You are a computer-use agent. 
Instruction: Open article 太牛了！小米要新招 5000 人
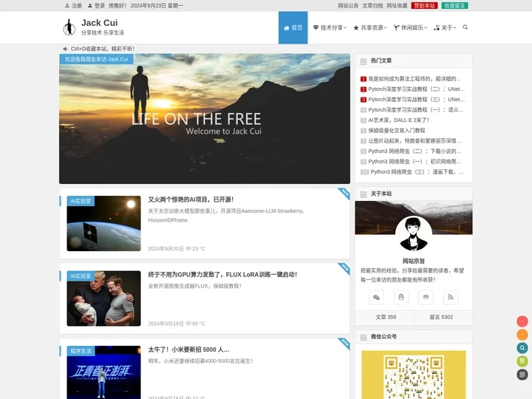[x=188, y=349]
